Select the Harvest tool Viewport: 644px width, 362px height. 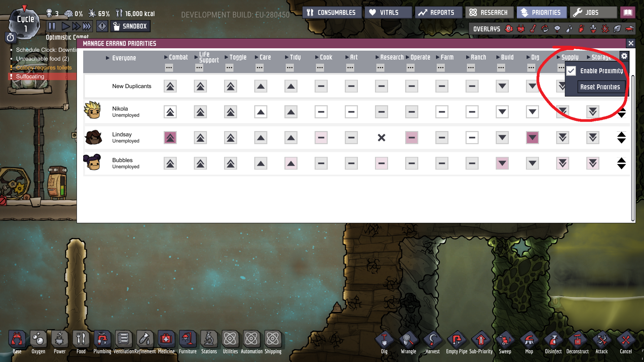(432, 339)
